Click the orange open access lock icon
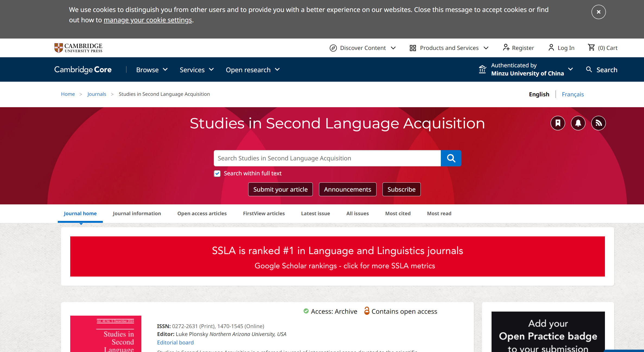This screenshot has height=352, width=644. point(367,311)
